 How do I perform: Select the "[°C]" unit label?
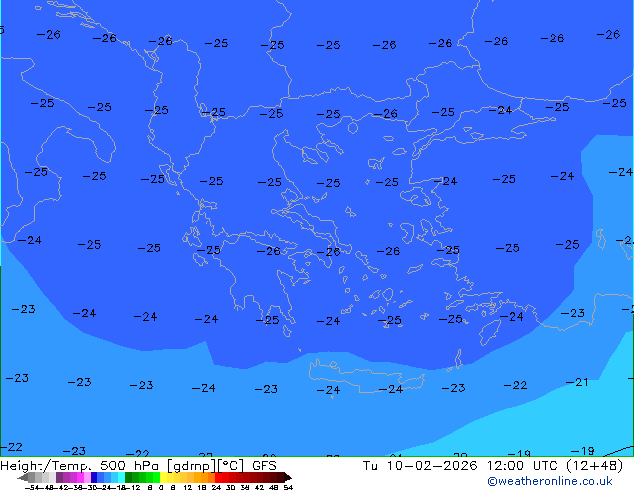[231, 466]
